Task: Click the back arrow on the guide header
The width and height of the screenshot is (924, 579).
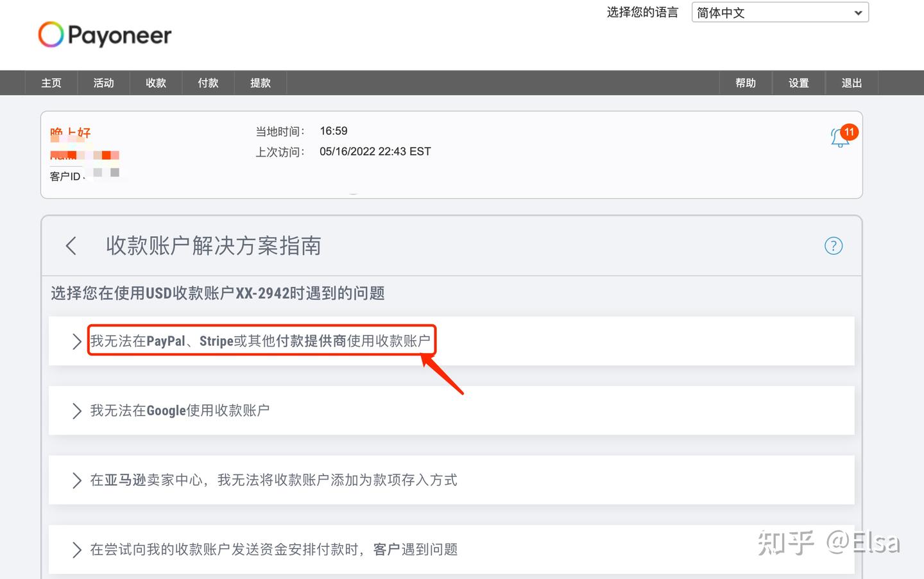Action: pyautogui.click(x=71, y=246)
